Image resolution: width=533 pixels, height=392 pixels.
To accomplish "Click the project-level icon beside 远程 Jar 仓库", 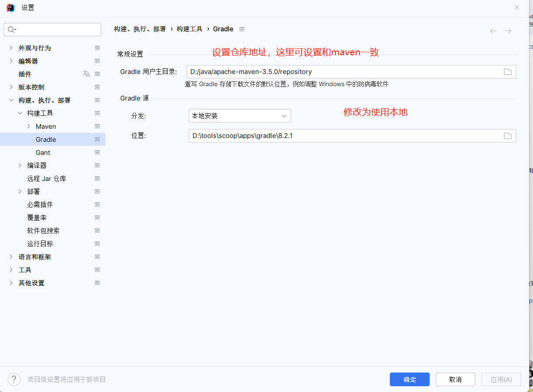I will click(x=98, y=178).
